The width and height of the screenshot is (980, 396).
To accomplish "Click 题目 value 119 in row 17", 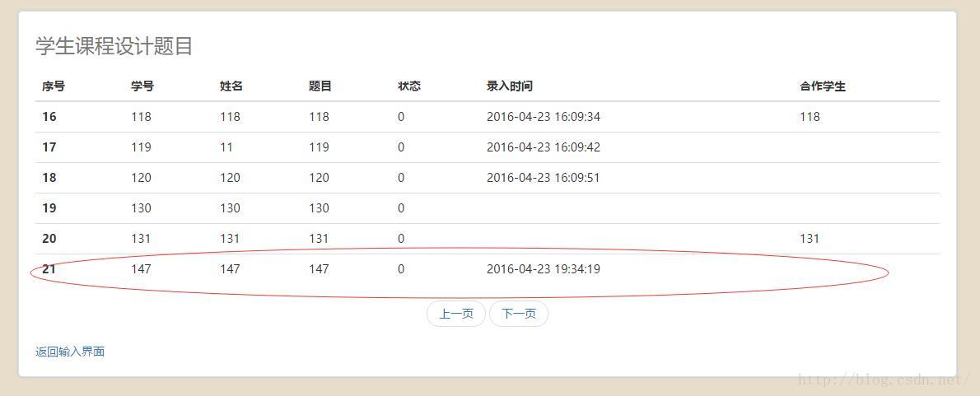I will click(319, 147).
